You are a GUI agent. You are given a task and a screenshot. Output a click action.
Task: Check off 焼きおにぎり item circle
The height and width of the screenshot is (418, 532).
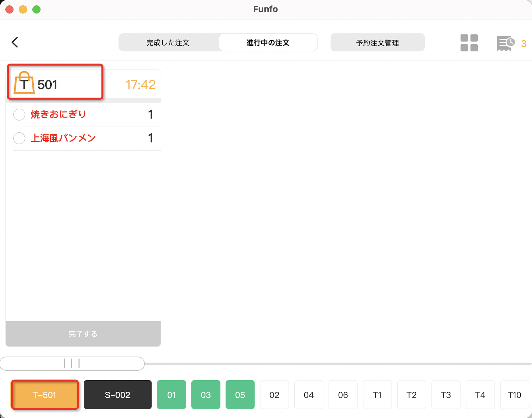[x=19, y=114]
